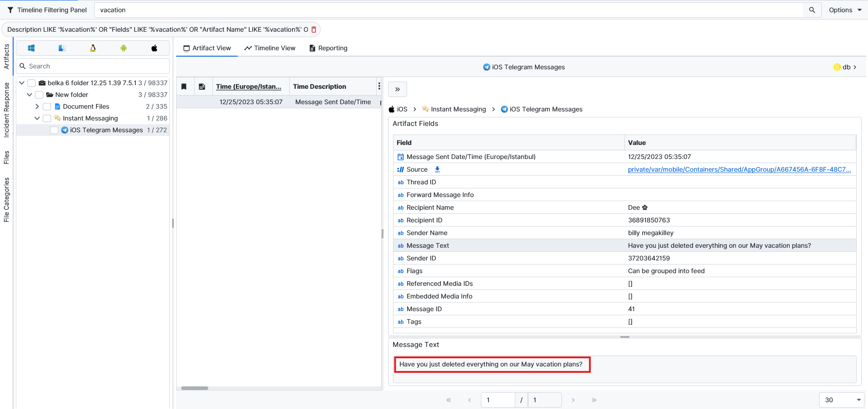Switch to the Timeline View tab
Image resolution: width=868 pixels, height=409 pixels.
(x=270, y=48)
